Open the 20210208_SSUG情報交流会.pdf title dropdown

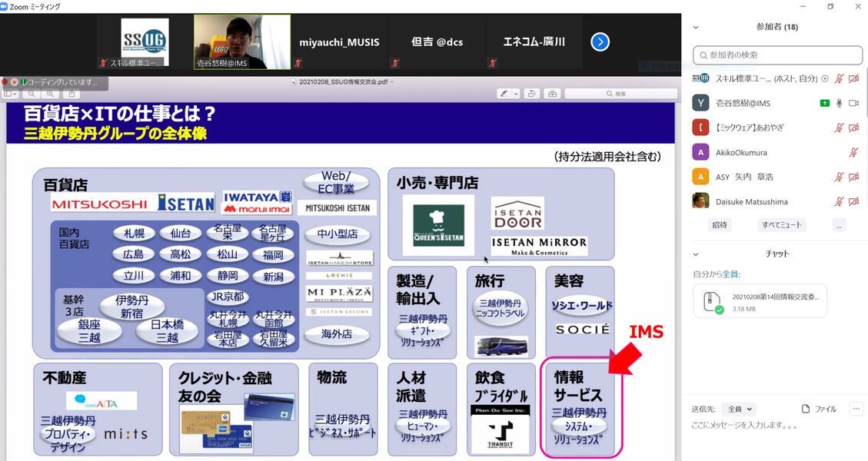392,82
